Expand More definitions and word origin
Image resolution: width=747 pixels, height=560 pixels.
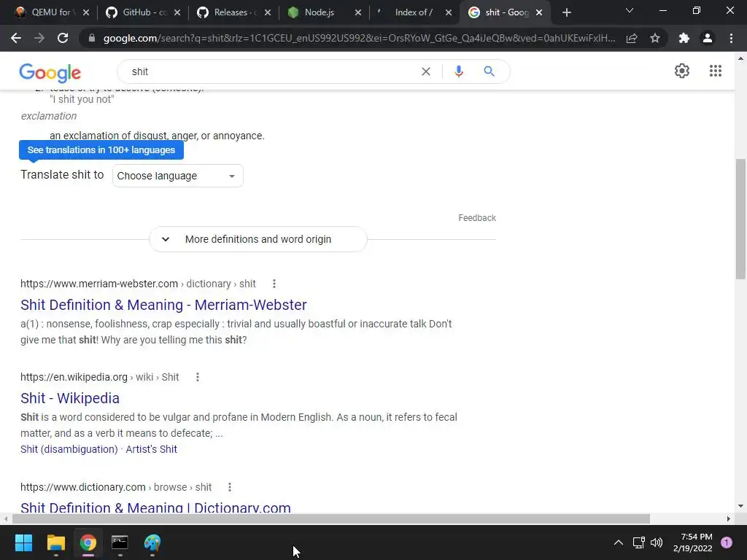pyautogui.click(x=258, y=239)
